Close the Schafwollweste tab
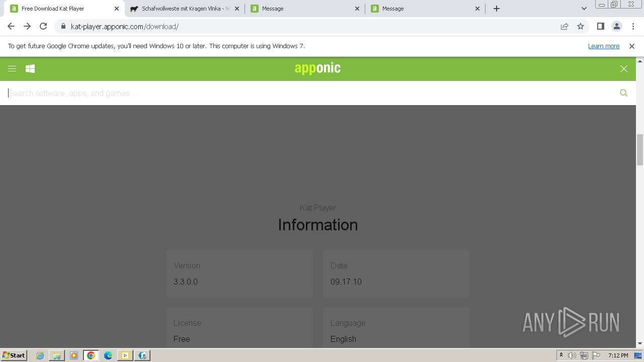Image resolution: width=644 pixels, height=362 pixels. pyautogui.click(x=237, y=9)
